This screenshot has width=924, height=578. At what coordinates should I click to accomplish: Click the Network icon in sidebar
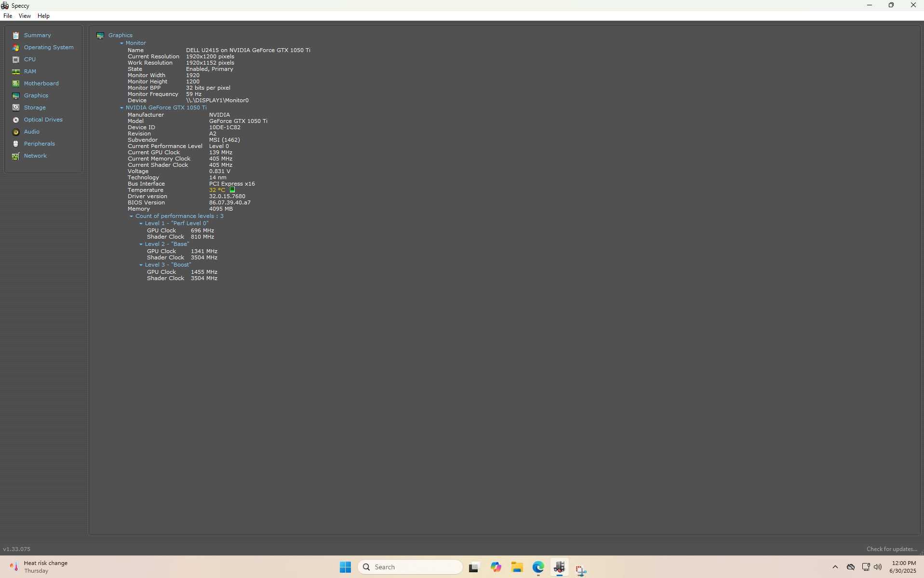click(x=16, y=156)
